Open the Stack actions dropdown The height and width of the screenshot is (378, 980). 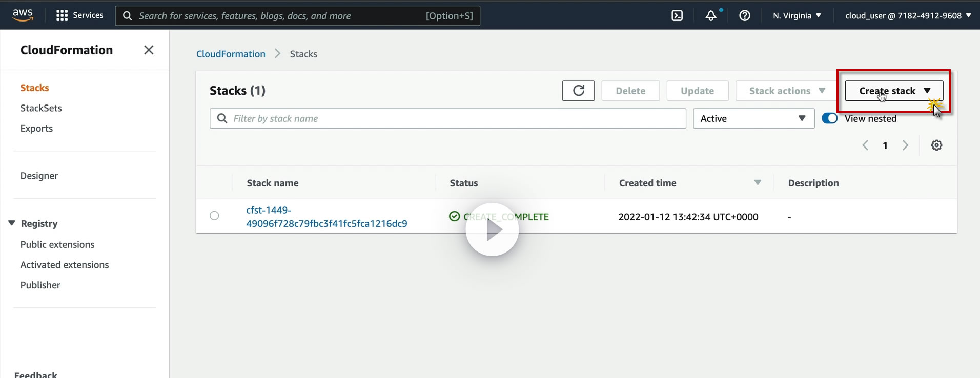(x=786, y=91)
